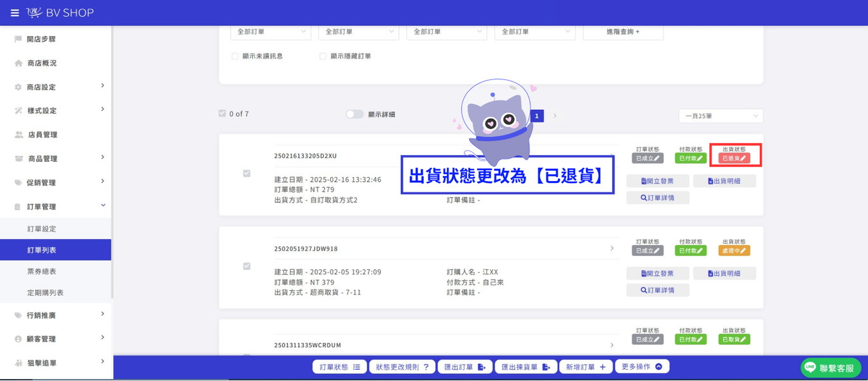Click 開立發票 for order 2502051927JDW918
Screen dimensions: 868x381
(658, 274)
